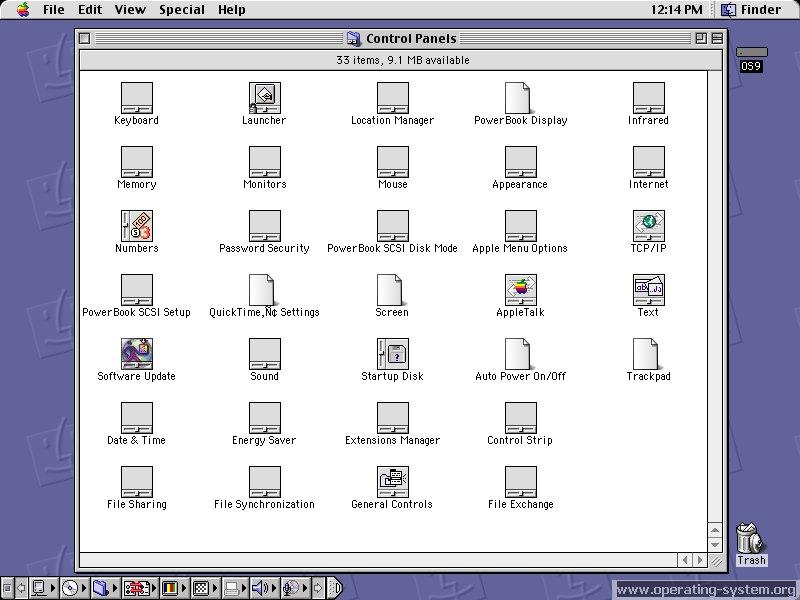Viewport: 800px width, 600px height.
Task: Click the vertical scrollbar down arrow
Action: click(715, 545)
